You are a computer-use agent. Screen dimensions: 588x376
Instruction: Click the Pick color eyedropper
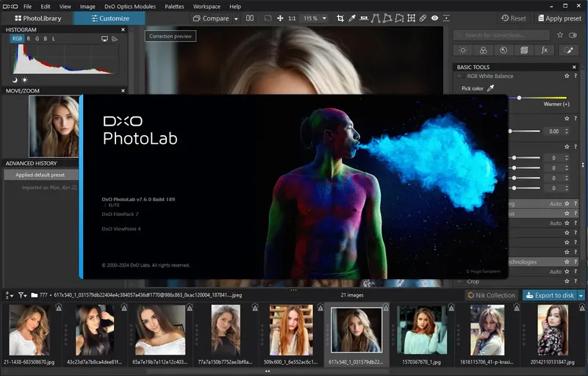click(492, 88)
